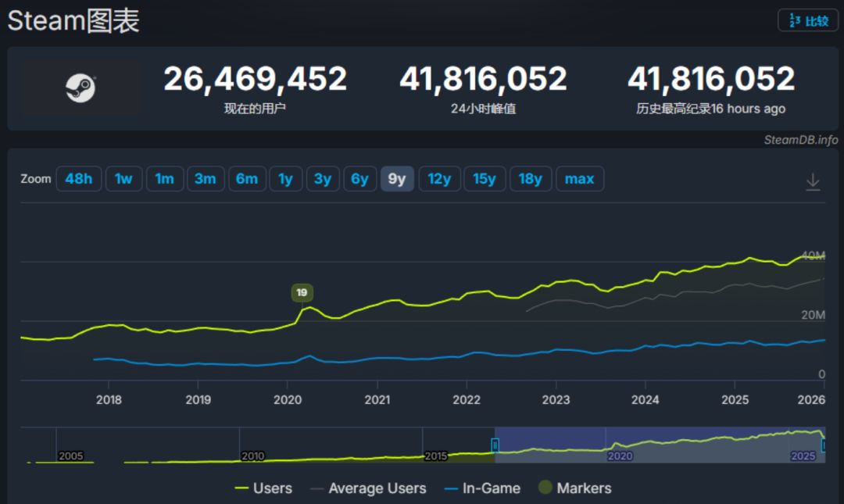Grab the left navigator range handle

click(x=495, y=445)
